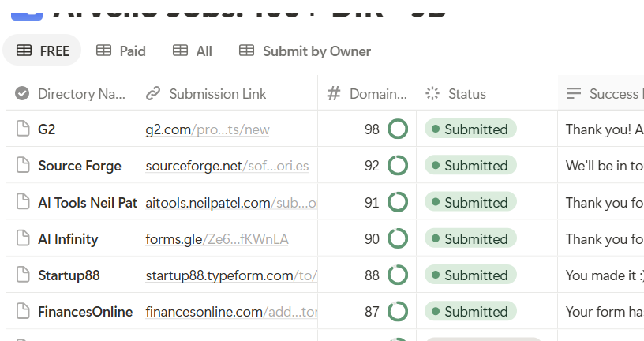Click the domain value 98

tap(372, 129)
